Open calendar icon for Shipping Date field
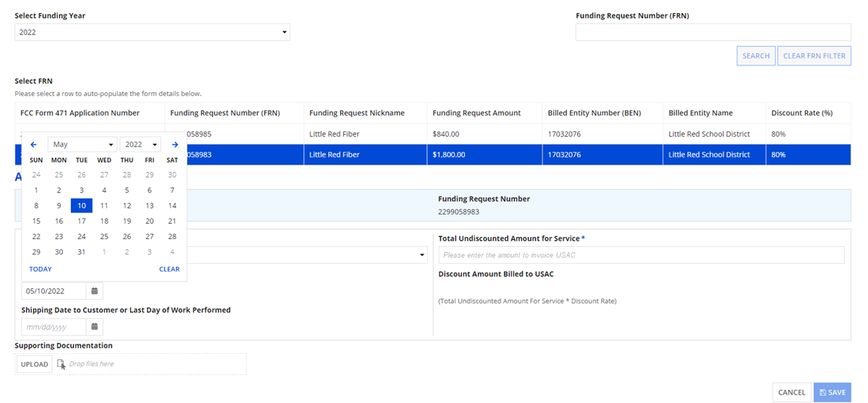 tap(95, 327)
